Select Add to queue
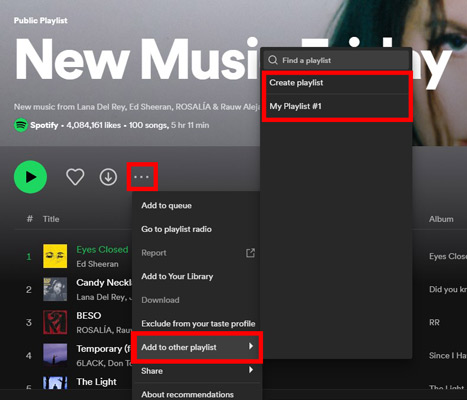The image size is (467, 400). tap(196, 206)
